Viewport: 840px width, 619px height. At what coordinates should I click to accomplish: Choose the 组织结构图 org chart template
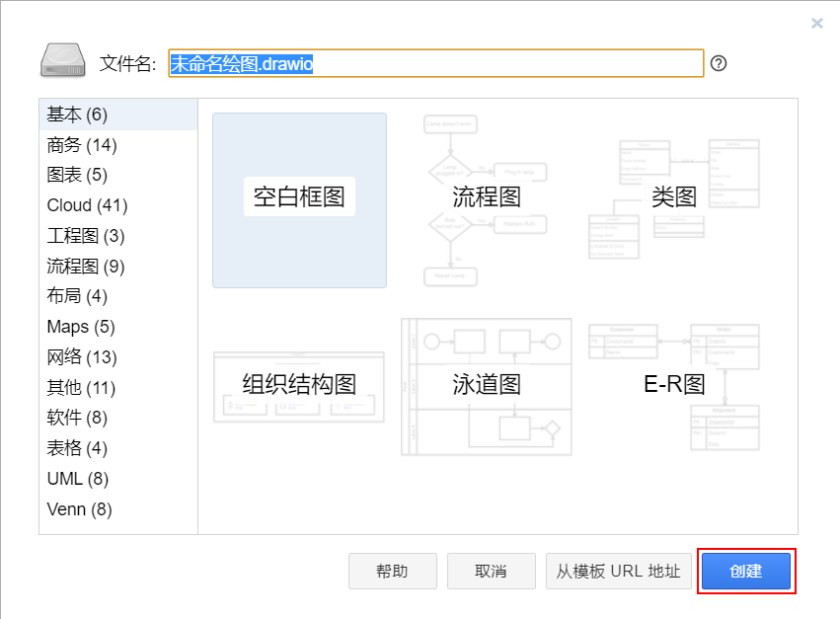click(x=299, y=387)
